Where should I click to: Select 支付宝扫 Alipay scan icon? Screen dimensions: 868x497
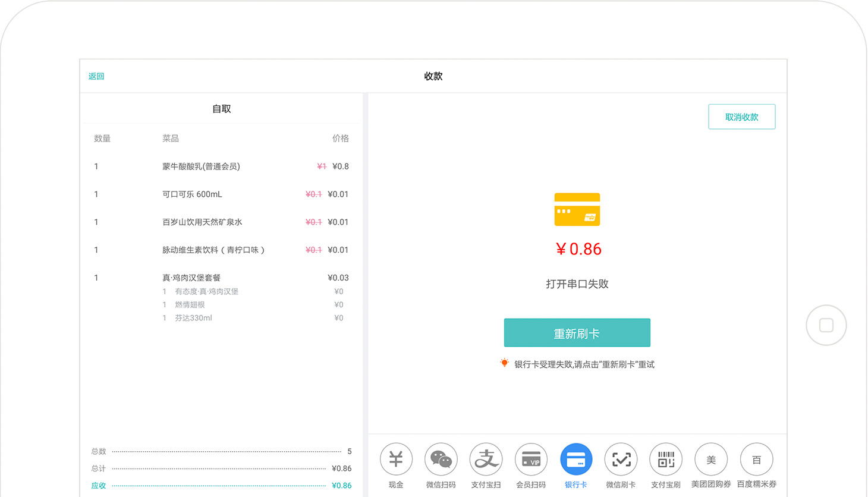(x=486, y=459)
